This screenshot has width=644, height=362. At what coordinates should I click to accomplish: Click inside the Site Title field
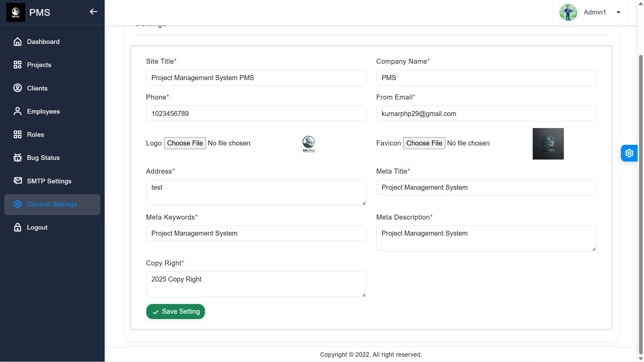click(256, 78)
